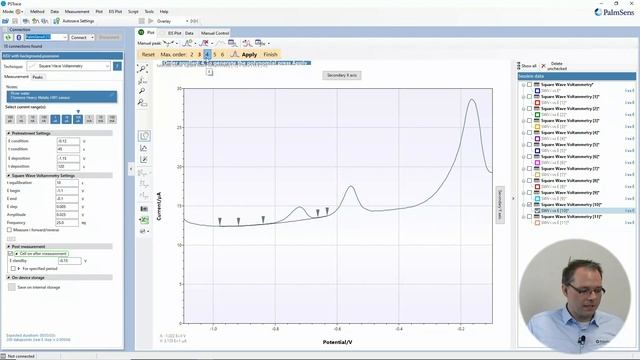Click the Bluetooth scan icon in Connection
This screenshot has width=640, height=360.
18,37
